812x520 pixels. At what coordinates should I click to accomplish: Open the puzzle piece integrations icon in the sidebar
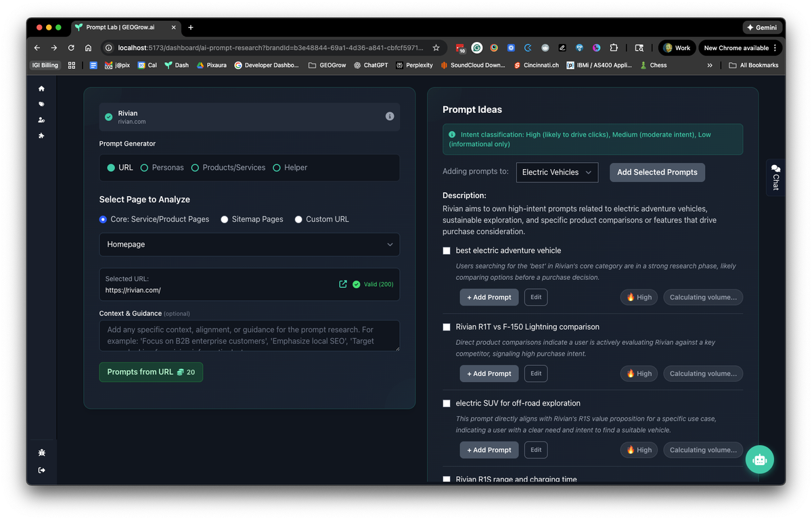(41, 136)
